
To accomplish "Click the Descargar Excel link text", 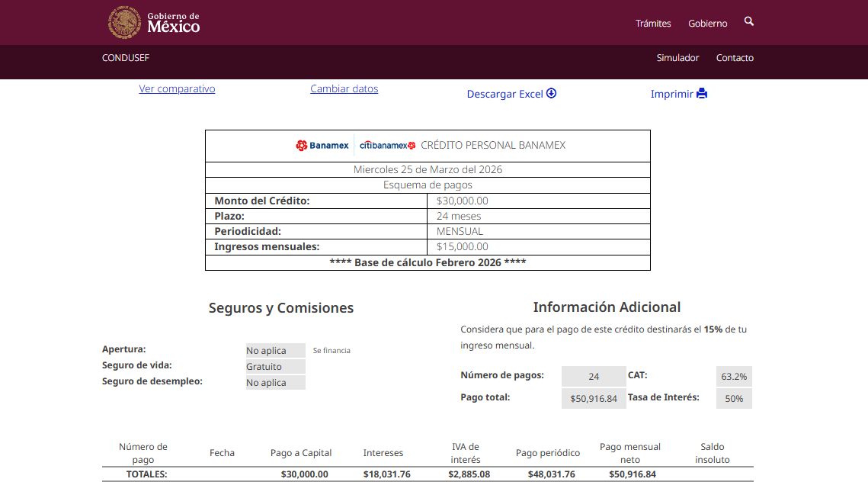I will pyautogui.click(x=504, y=94).
